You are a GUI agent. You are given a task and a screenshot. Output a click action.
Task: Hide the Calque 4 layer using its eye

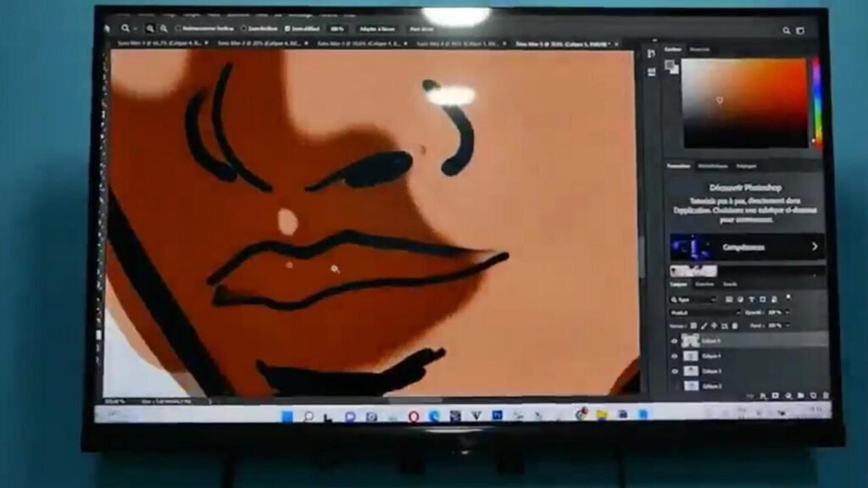(x=675, y=357)
